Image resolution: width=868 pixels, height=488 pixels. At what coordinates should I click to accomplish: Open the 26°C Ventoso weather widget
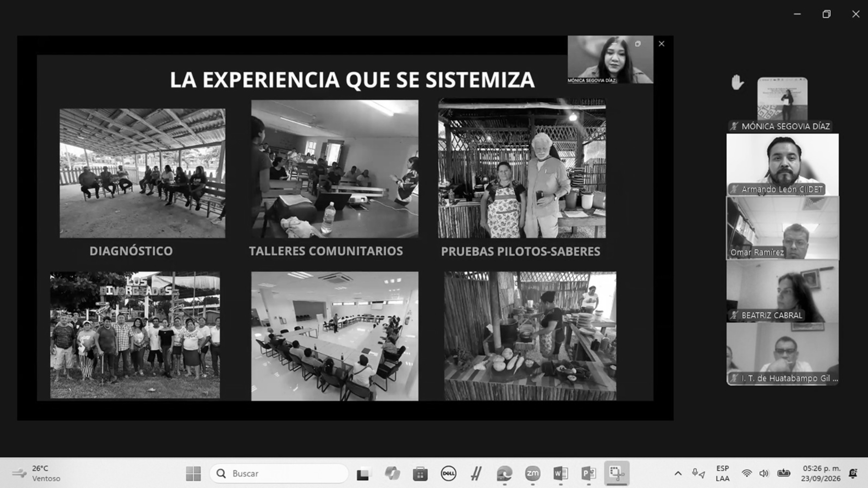[36, 474]
